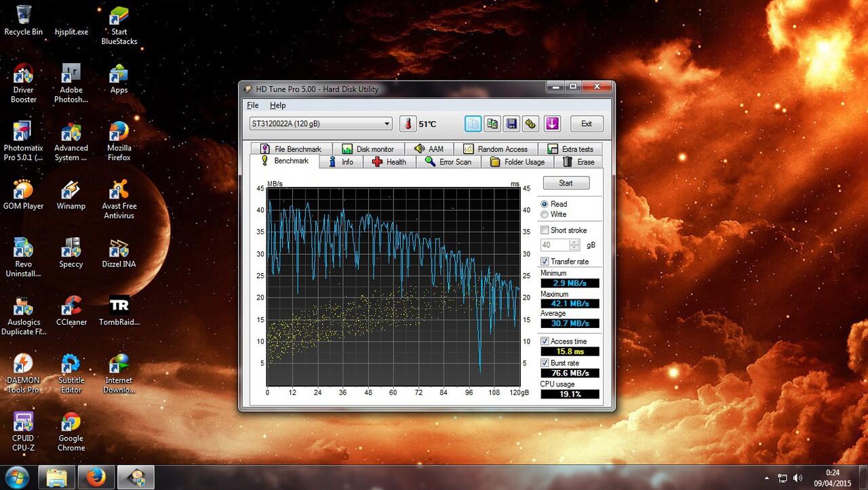This screenshot has height=490, width=868.
Task: Click the copy text to clipboard icon
Action: [473, 123]
